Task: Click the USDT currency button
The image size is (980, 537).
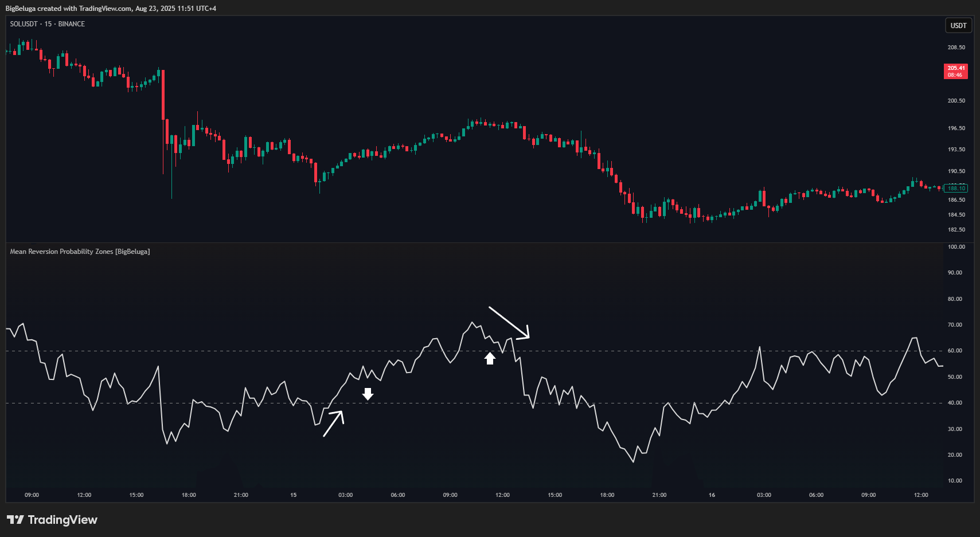Action: (958, 25)
